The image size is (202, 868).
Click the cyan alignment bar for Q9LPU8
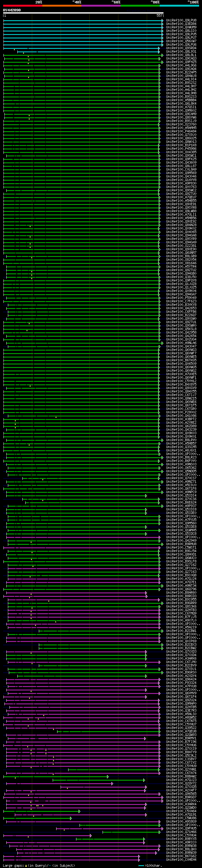click(x=83, y=20)
